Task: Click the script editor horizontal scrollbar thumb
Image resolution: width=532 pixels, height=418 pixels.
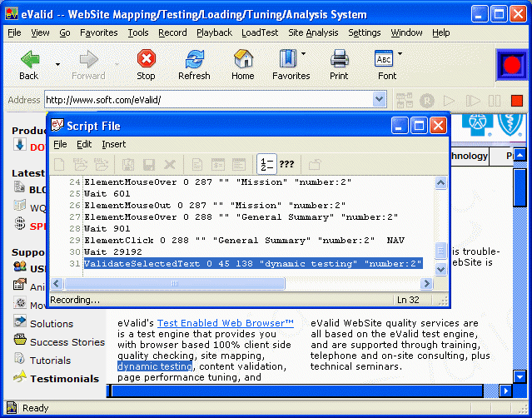Action: coord(174,283)
